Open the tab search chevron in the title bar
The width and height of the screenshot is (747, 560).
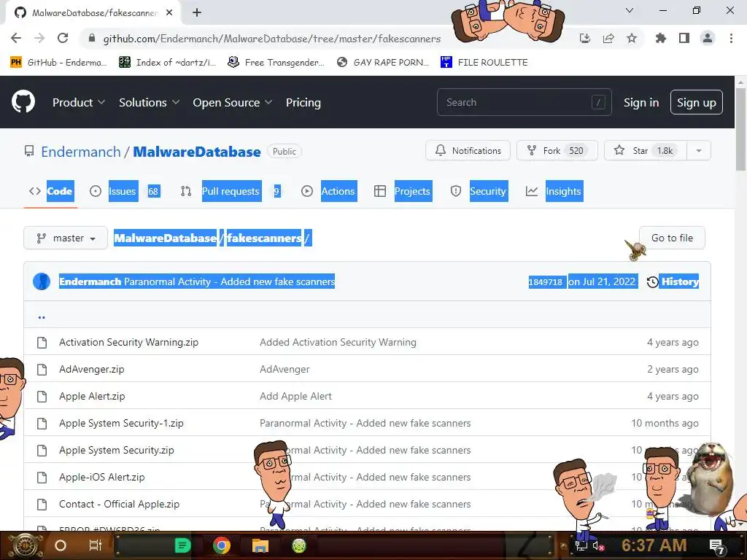[630, 10]
